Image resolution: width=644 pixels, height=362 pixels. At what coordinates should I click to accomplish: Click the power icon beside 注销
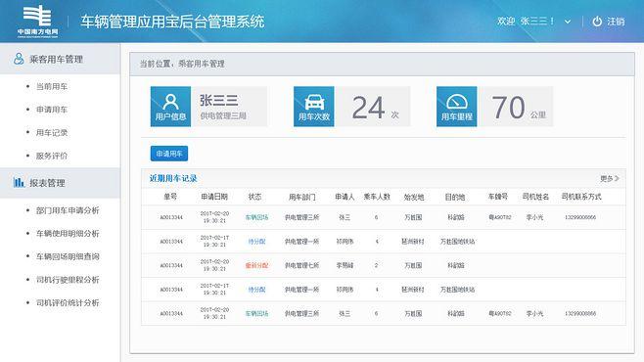click(597, 22)
